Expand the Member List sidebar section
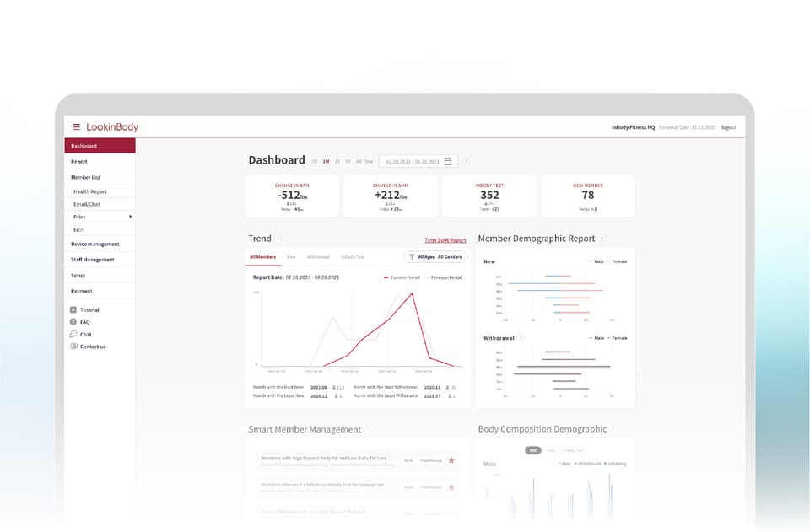 pos(86,178)
